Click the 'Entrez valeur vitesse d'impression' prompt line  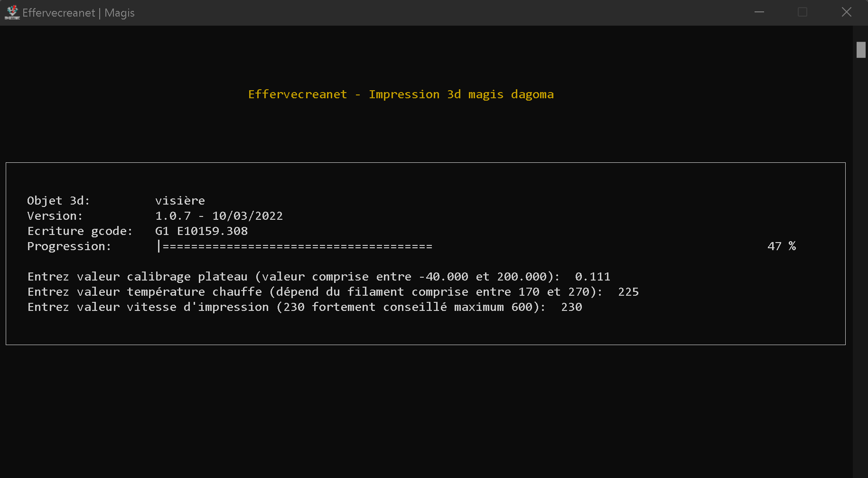tap(287, 307)
